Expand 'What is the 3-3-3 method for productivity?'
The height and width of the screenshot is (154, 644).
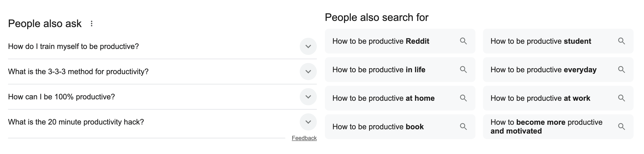coord(308,71)
